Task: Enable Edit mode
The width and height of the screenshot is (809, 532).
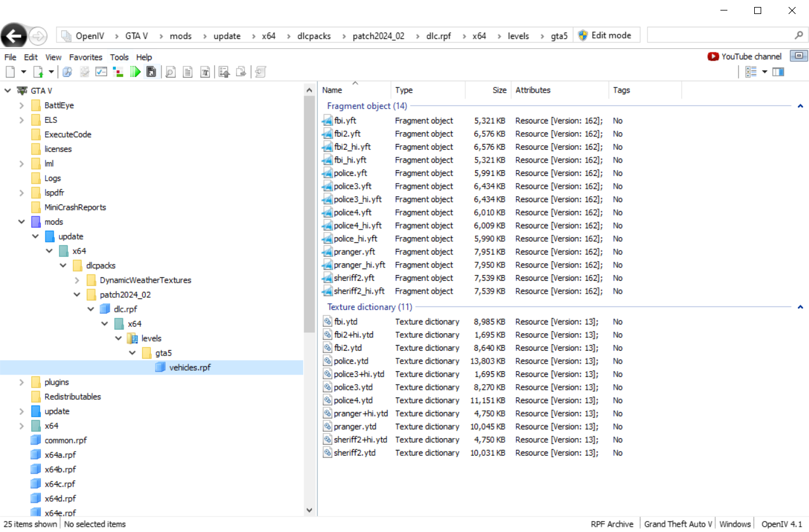Action: [x=605, y=36]
